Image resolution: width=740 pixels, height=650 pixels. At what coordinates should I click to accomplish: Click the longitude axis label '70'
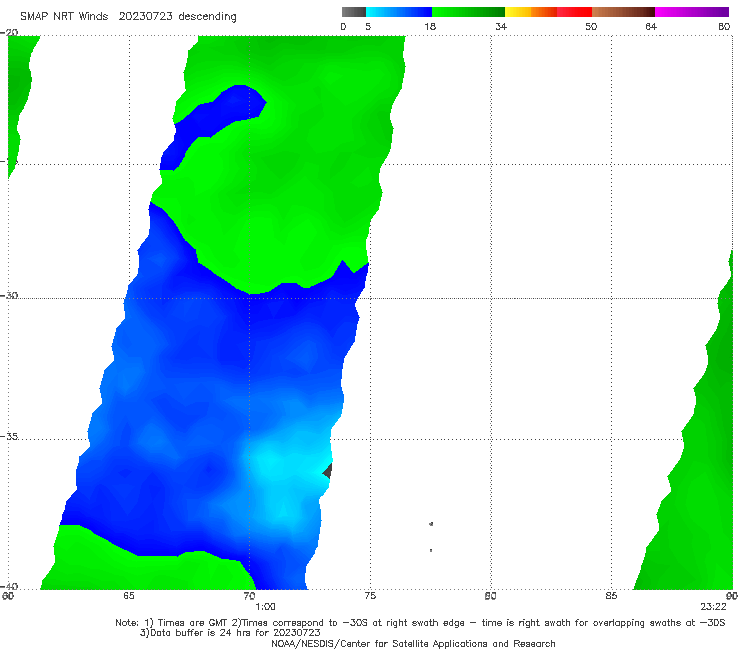click(249, 596)
